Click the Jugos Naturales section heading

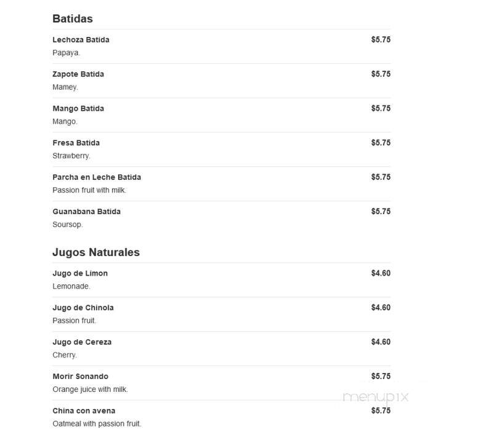[x=96, y=252]
